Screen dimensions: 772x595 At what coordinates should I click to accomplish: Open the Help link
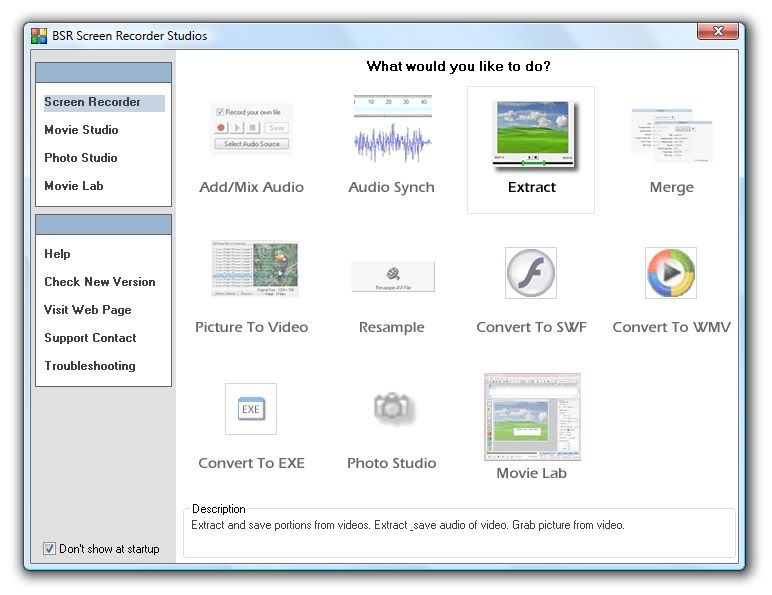coord(57,254)
